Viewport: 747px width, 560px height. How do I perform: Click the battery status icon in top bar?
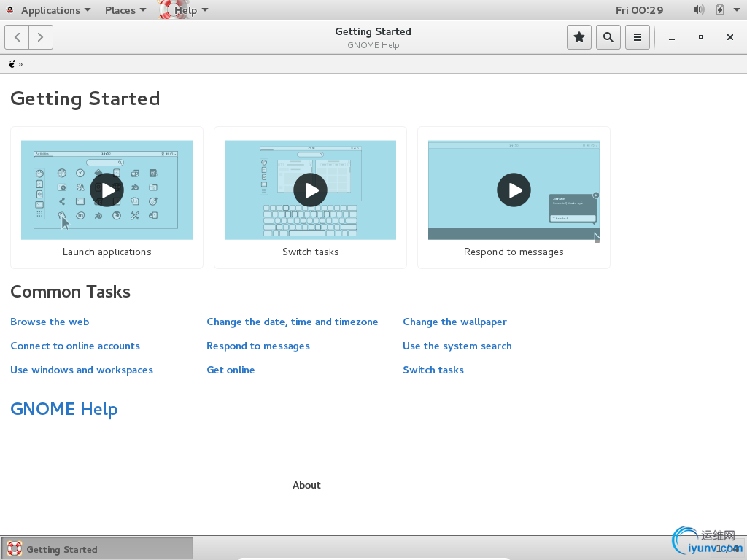pos(720,10)
